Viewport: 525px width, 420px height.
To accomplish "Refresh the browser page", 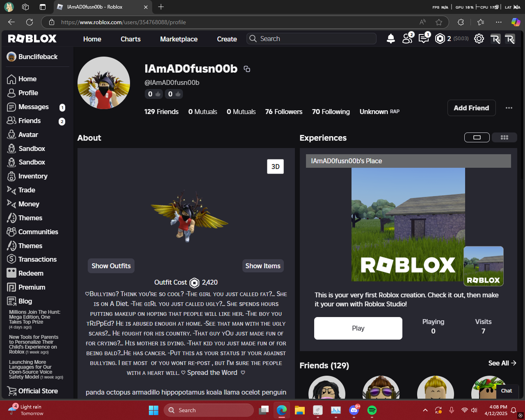I will point(30,22).
